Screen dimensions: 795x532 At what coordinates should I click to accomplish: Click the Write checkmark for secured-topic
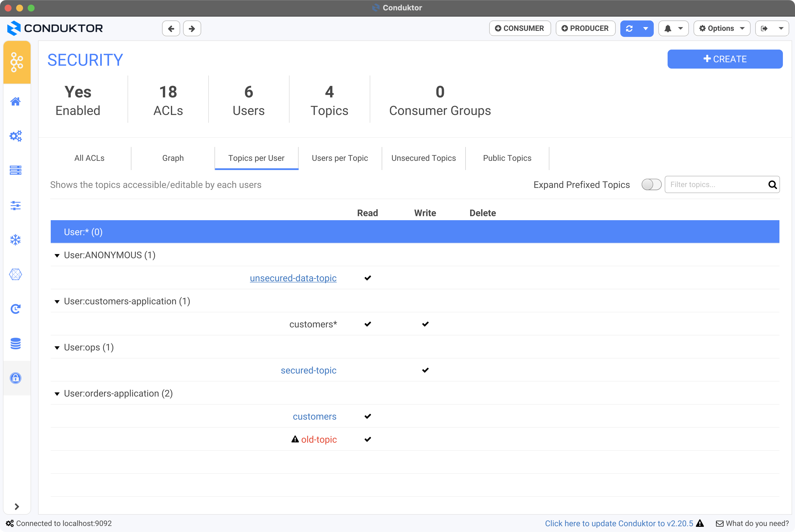pos(425,370)
